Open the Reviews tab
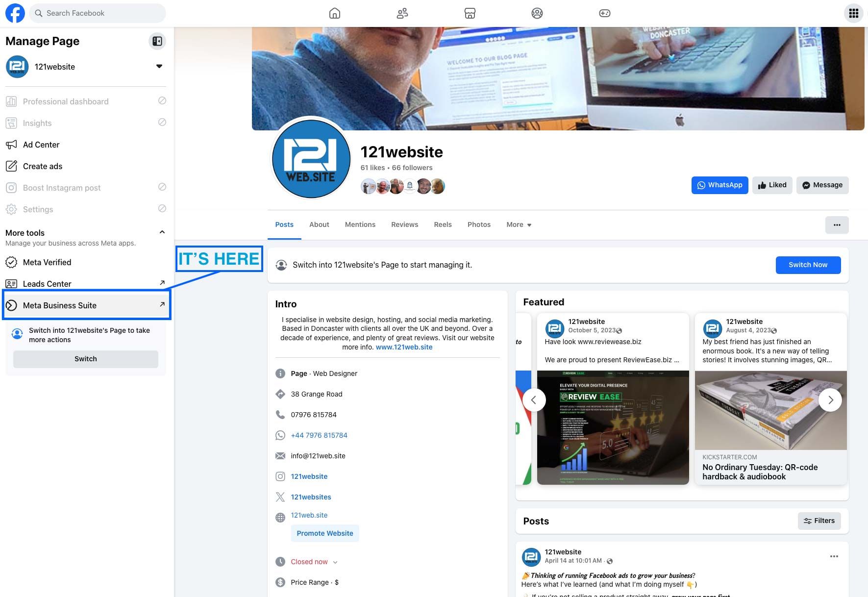The width and height of the screenshot is (868, 597). click(405, 224)
